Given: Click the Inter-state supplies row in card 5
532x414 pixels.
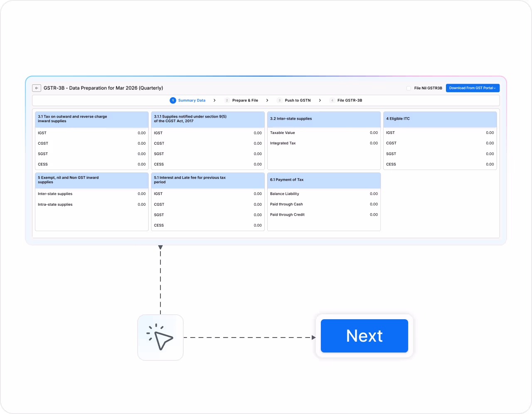Looking at the screenshot, I should point(92,194).
